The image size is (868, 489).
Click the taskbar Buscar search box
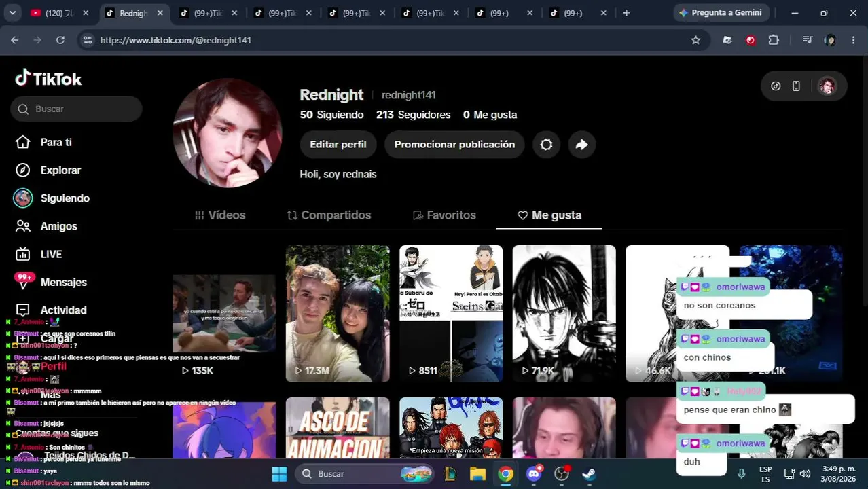click(x=366, y=473)
